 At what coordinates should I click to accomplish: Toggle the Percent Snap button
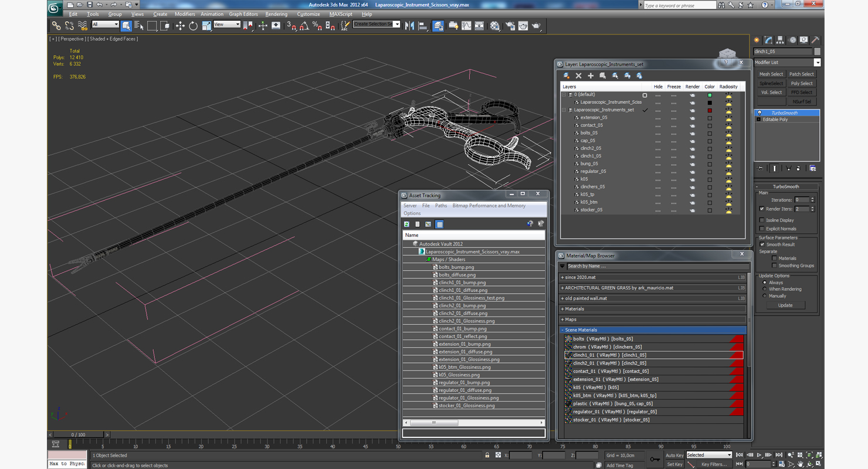click(x=317, y=26)
